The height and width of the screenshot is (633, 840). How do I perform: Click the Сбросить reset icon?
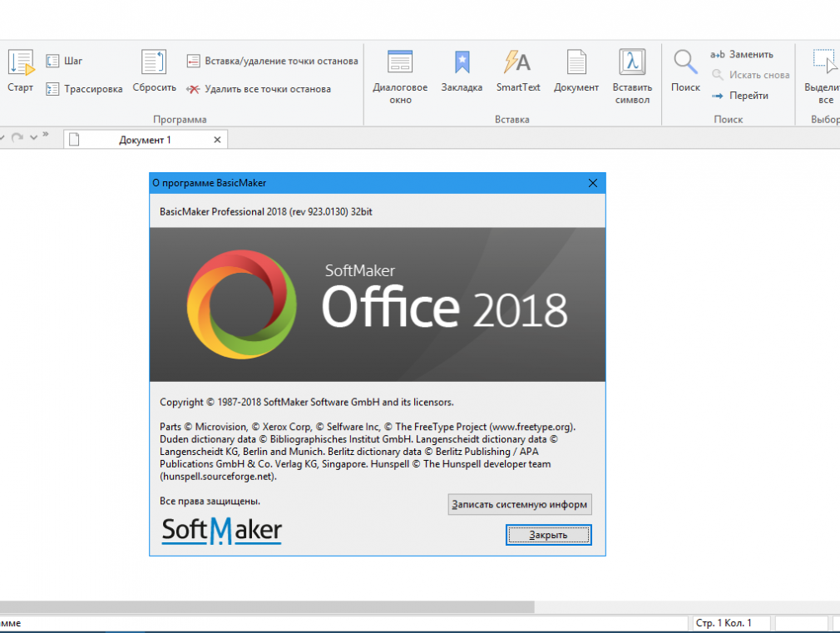[155, 71]
